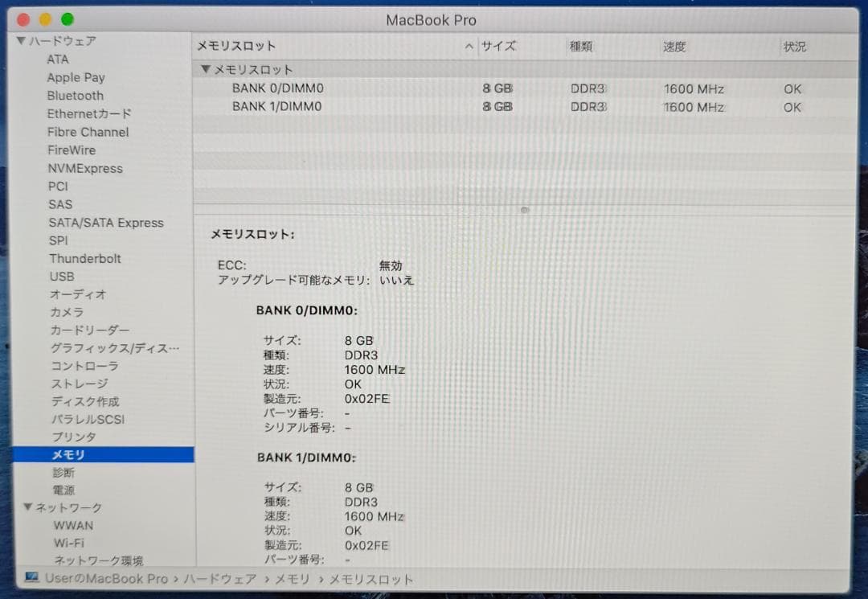This screenshot has width=868, height=599.
Task: Collapse the ハードウェア section in the sidebar
Action: [x=20, y=40]
